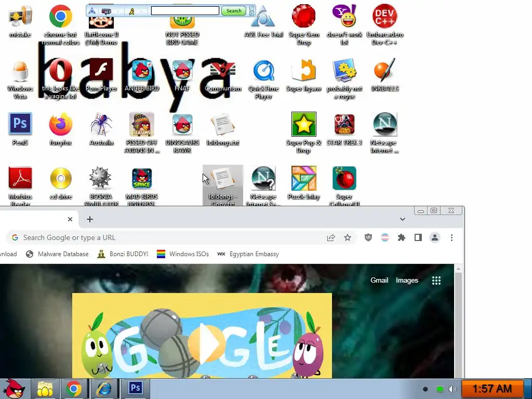The image size is (532, 399).
Task: Open the Egyptian Embassy bookmark
Action: [248, 254]
